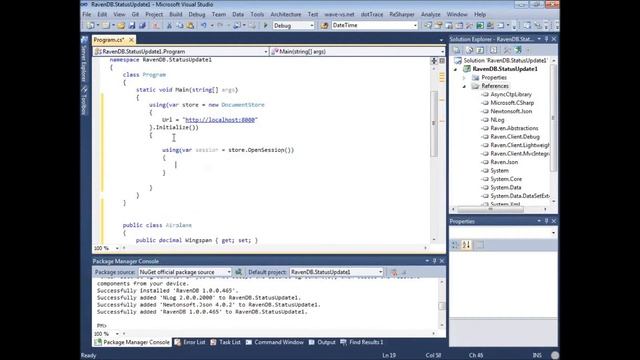640x360 pixels.
Task: Pin the Properties panel
Action: 547,221
